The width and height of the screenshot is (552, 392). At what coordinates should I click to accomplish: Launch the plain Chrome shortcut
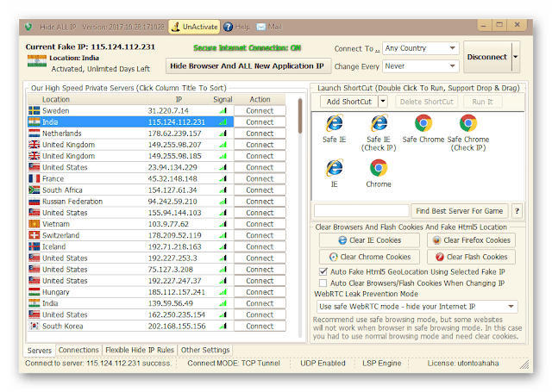tap(379, 173)
